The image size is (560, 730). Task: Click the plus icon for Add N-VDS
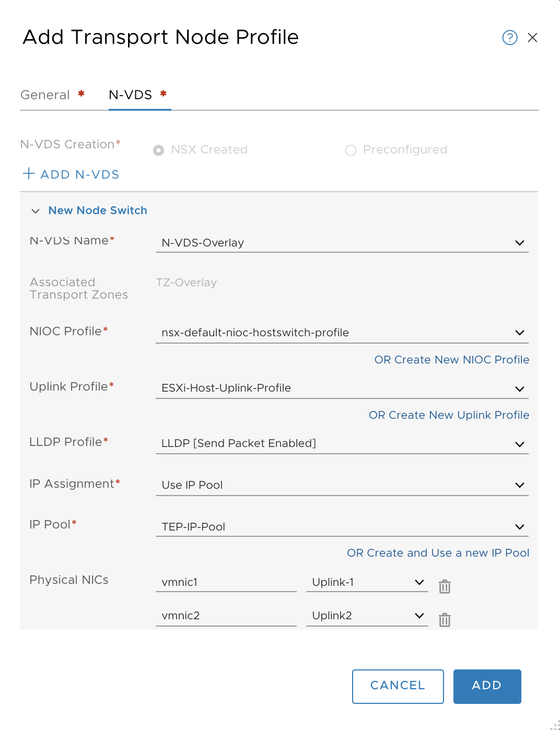pyautogui.click(x=29, y=173)
